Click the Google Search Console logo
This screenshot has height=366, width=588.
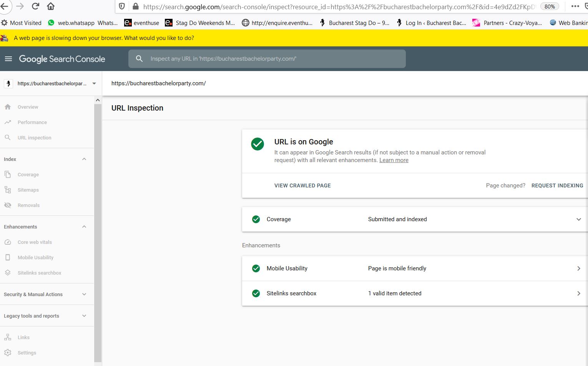coord(62,59)
